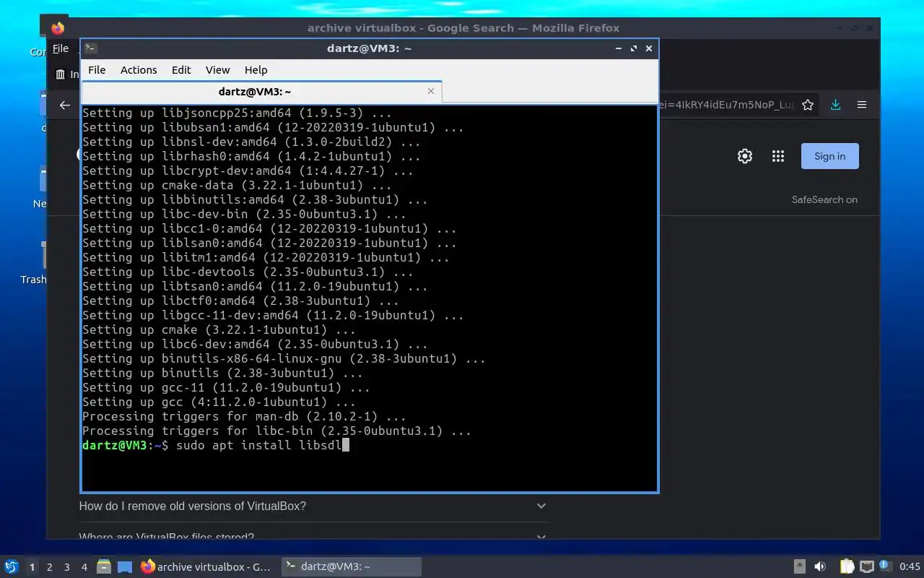Image resolution: width=924 pixels, height=578 pixels.
Task: Open the network connection tray icon
Action: (867, 567)
